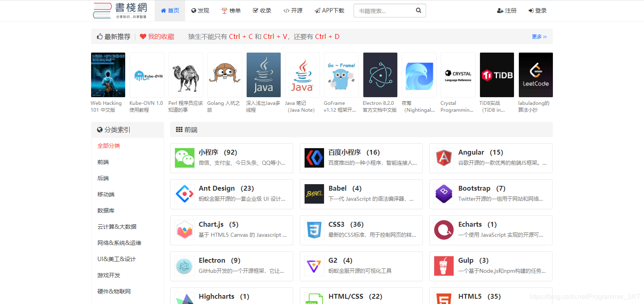Go to the 首页 home tab
This screenshot has width=644, height=304.
[170, 11]
